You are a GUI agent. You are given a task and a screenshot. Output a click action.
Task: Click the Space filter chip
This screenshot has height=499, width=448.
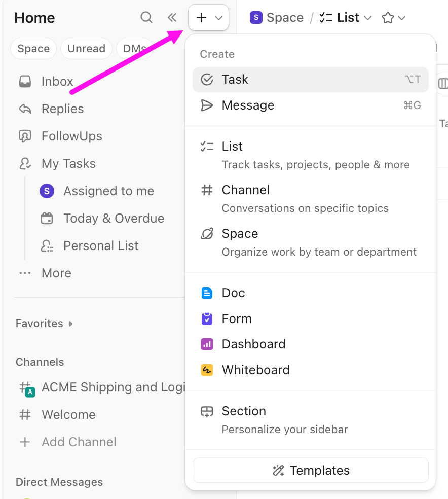pos(33,48)
